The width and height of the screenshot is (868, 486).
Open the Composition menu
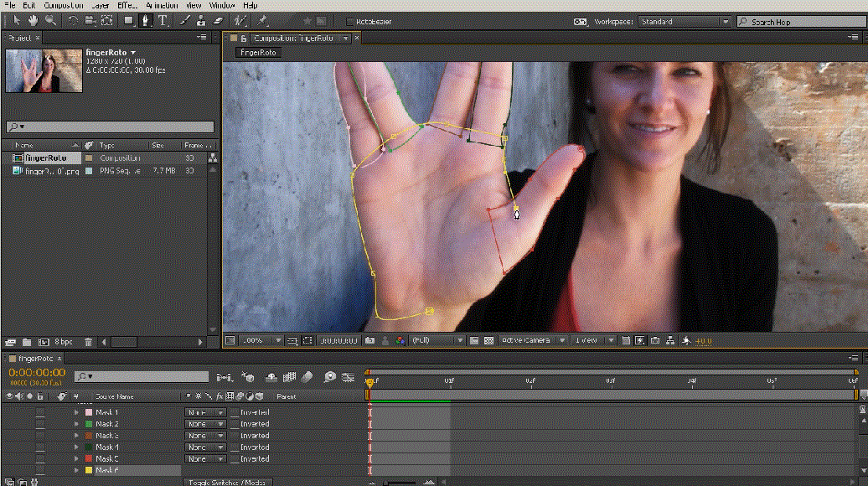64,5
